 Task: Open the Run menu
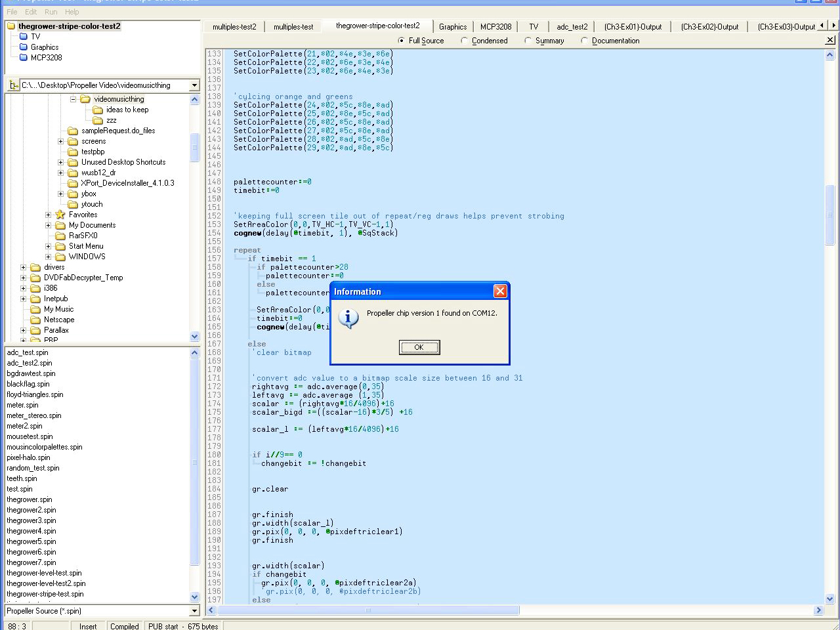[x=51, y=12]
